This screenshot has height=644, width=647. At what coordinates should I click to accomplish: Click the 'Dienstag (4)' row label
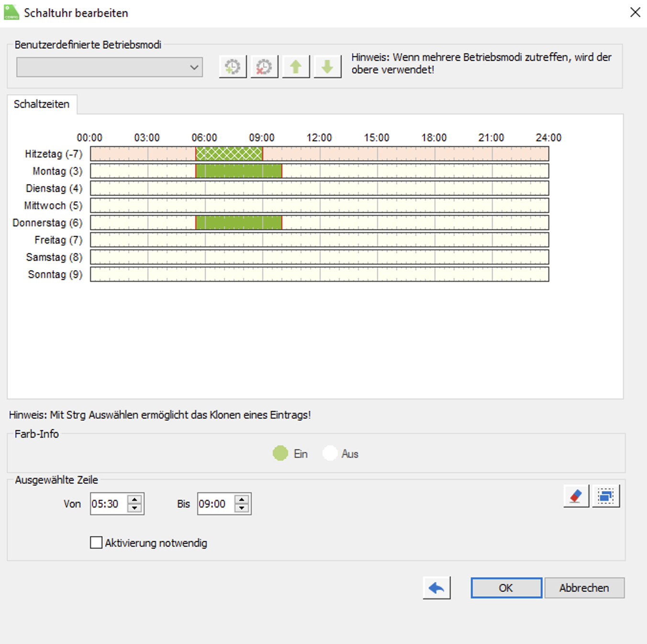[54, 189]
